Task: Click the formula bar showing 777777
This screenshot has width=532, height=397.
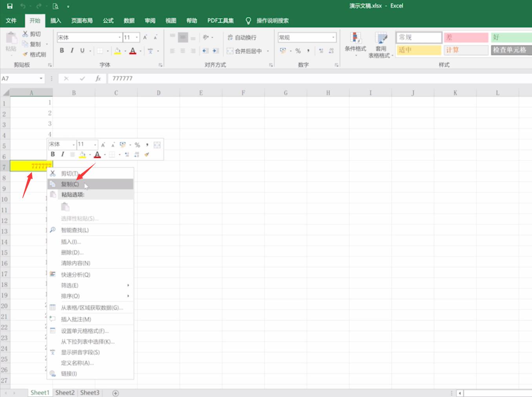Action: [320, 79]
